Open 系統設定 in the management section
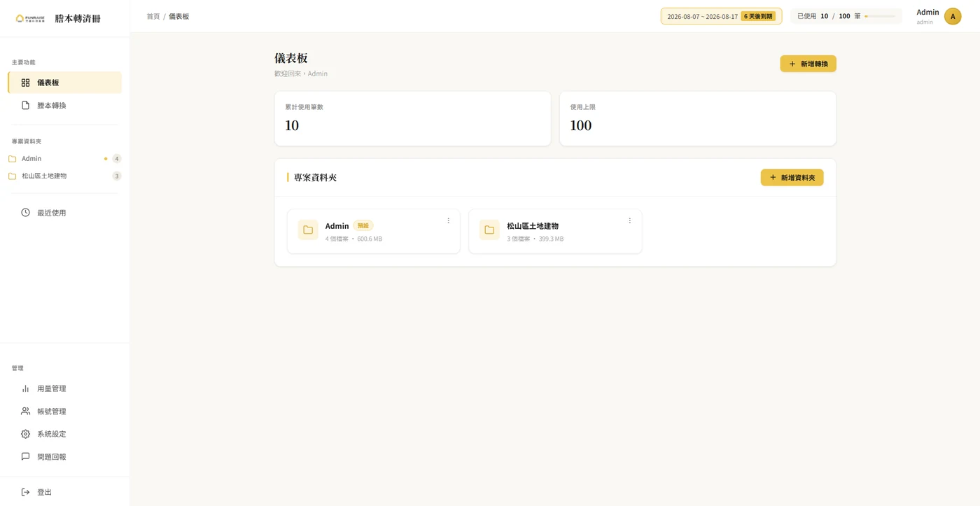Screen dimensions: 980x506 click(64, 434)
